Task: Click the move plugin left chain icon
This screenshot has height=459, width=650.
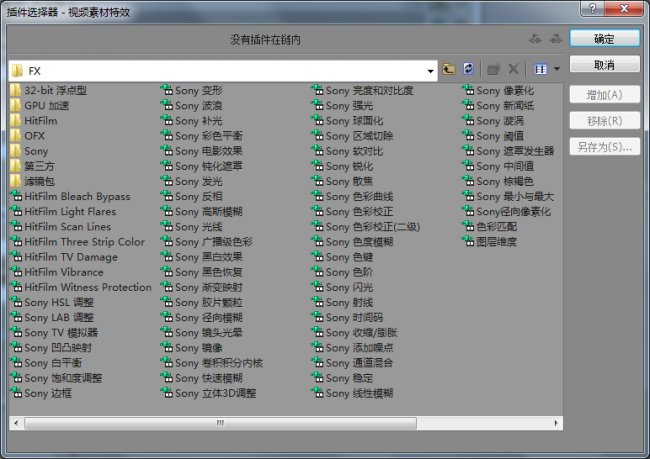Action: 536,39
